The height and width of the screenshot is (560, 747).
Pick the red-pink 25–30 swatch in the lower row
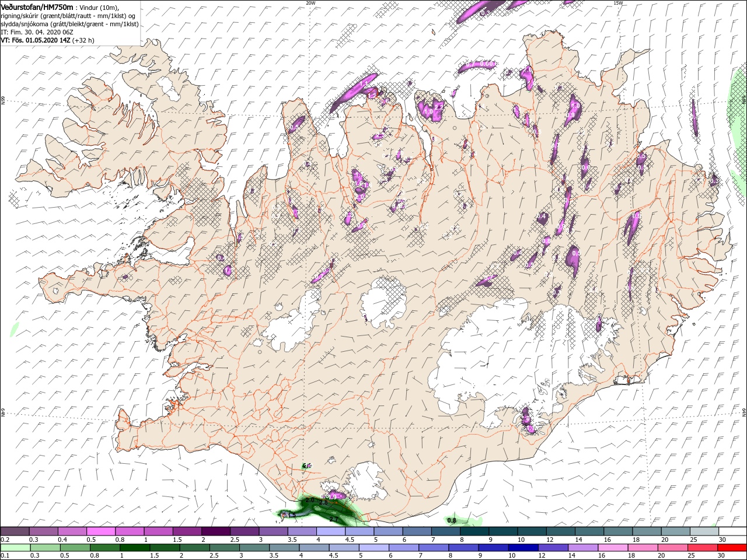702,548
